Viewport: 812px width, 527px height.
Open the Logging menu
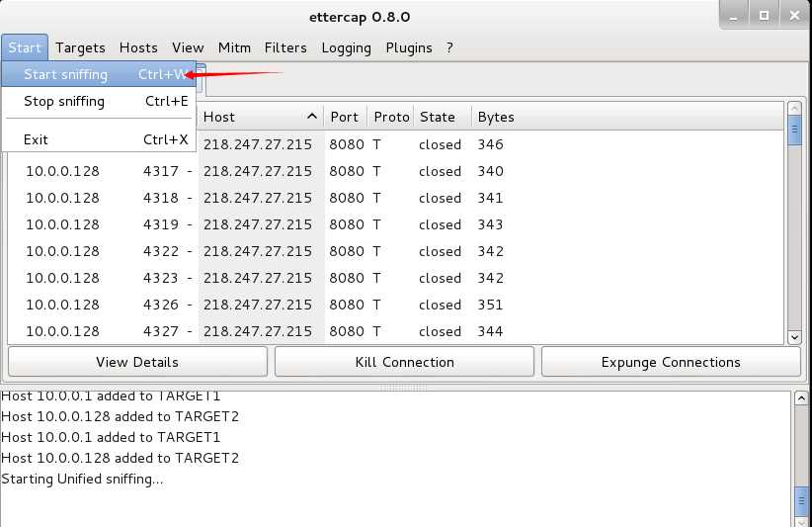[346, 47]
